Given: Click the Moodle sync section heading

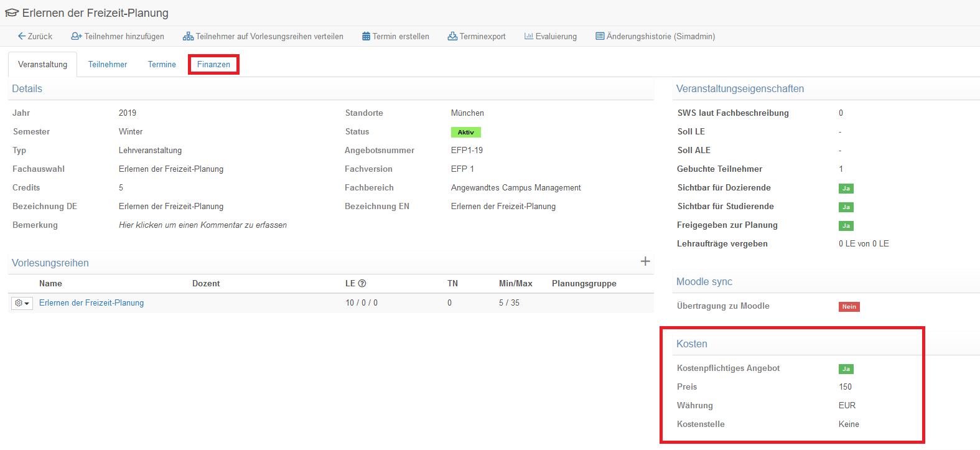Looking at the screenshot, I should pyautogui.click(x=704, y=281).
